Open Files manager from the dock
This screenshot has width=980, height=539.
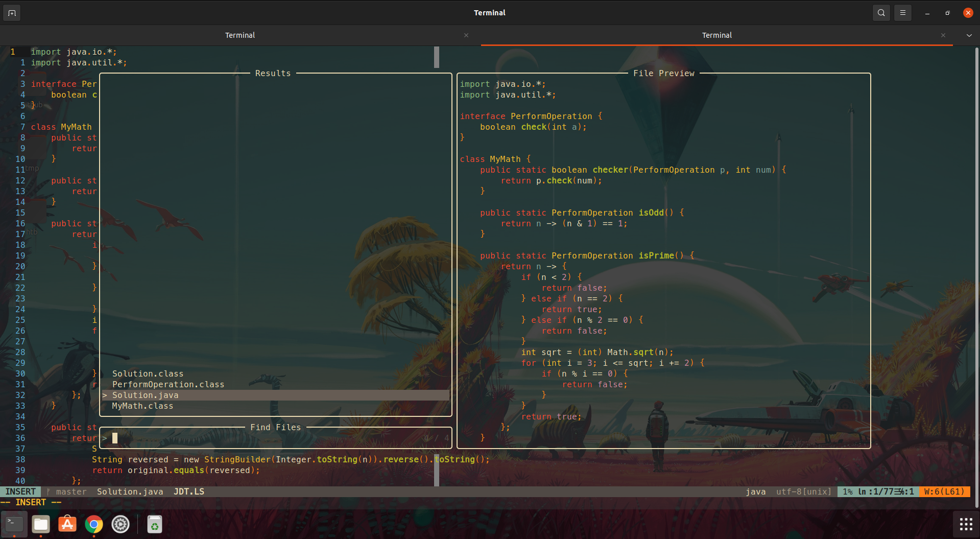click(41, 524)
